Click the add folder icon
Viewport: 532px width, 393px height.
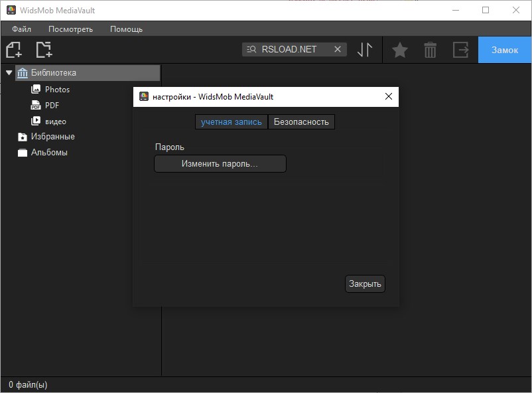coord(43,49)
